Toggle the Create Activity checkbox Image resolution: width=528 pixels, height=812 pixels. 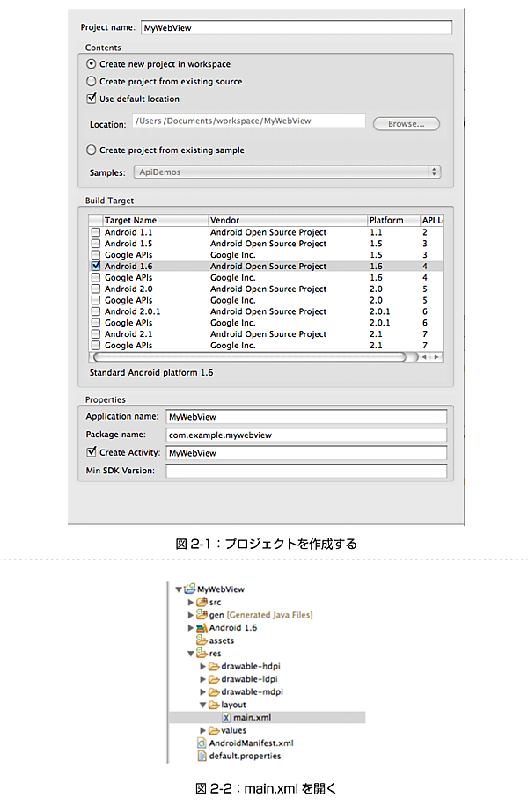[92, 452]
